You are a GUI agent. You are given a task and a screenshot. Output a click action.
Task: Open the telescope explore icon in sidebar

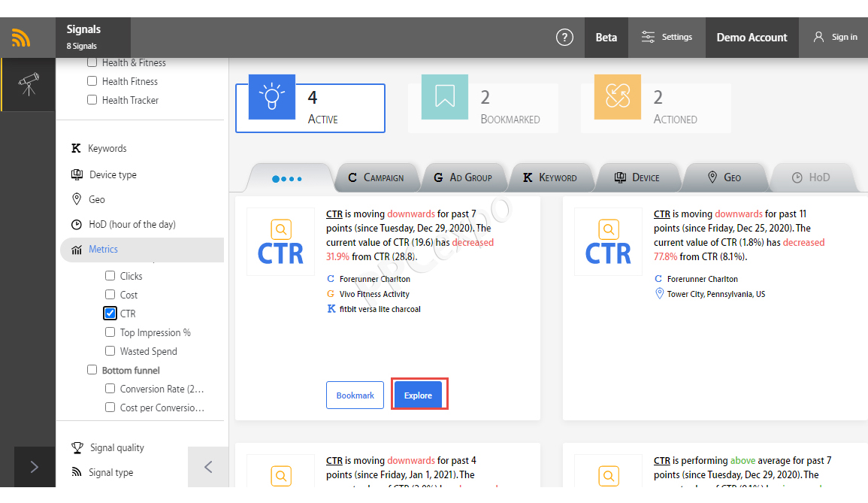(x=29, y=84)
